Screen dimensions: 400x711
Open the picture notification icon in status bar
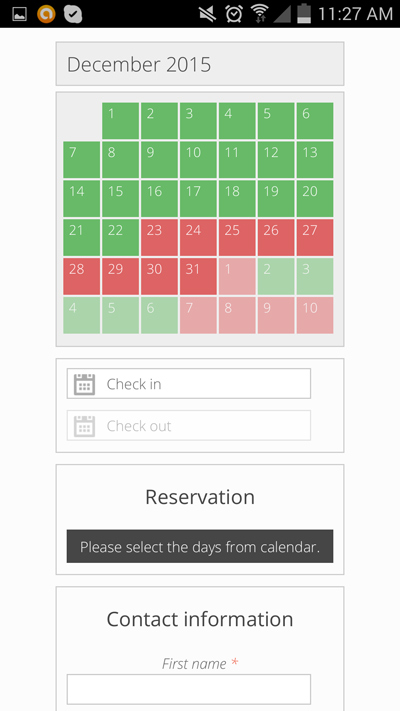[20, 15]
